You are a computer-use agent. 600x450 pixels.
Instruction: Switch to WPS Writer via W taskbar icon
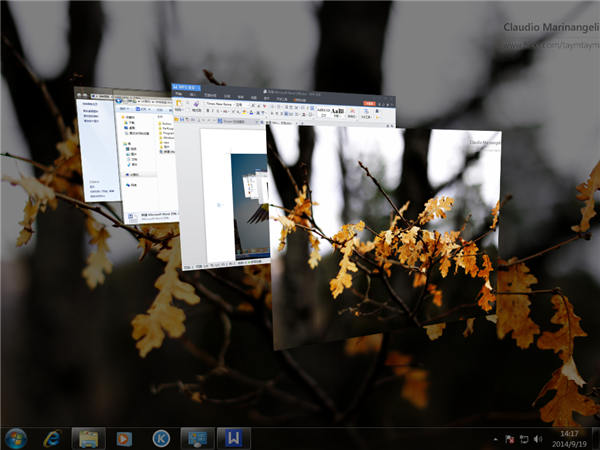pyautogui.click(x=232, y=438)
